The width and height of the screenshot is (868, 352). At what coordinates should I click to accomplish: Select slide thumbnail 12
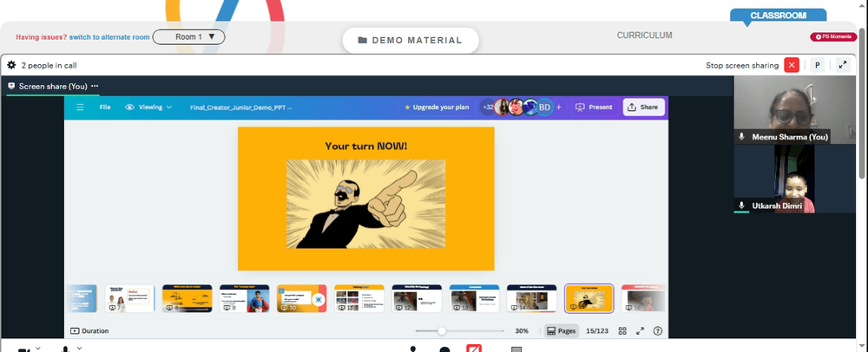point(417,298)
